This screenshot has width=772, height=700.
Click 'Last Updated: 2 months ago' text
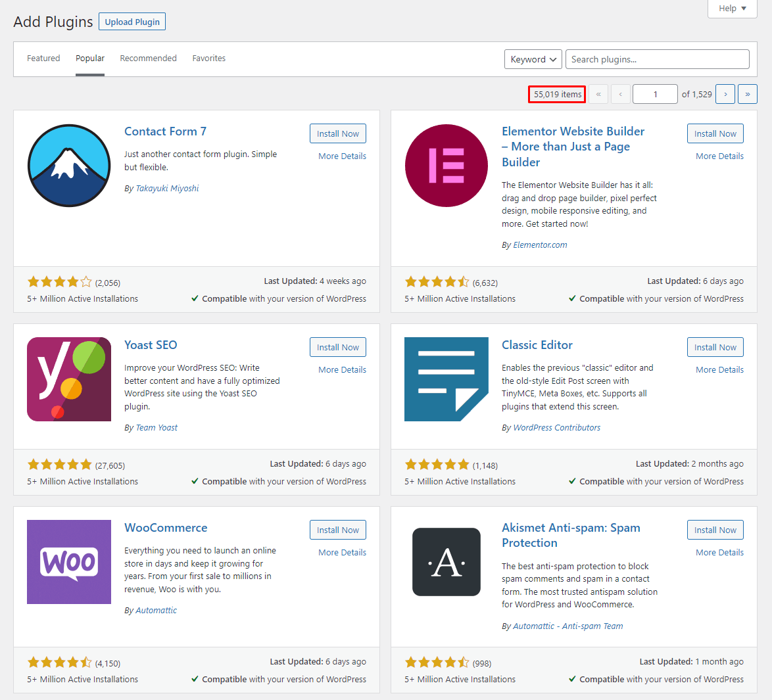tap(690, 464)
